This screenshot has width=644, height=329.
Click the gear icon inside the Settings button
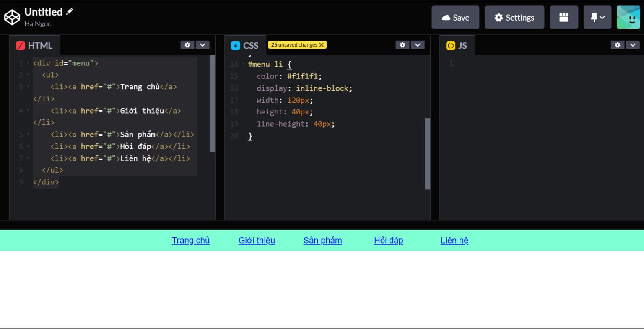point(499,17)
